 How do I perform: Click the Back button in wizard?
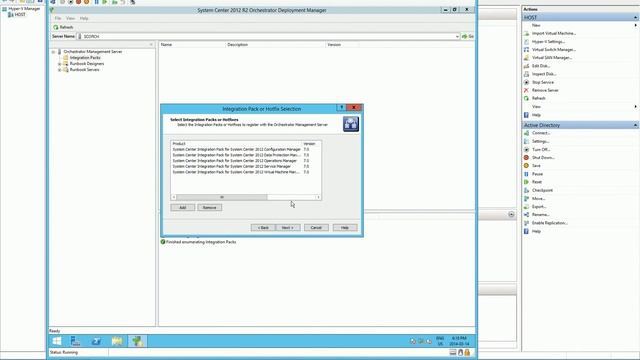263,227
